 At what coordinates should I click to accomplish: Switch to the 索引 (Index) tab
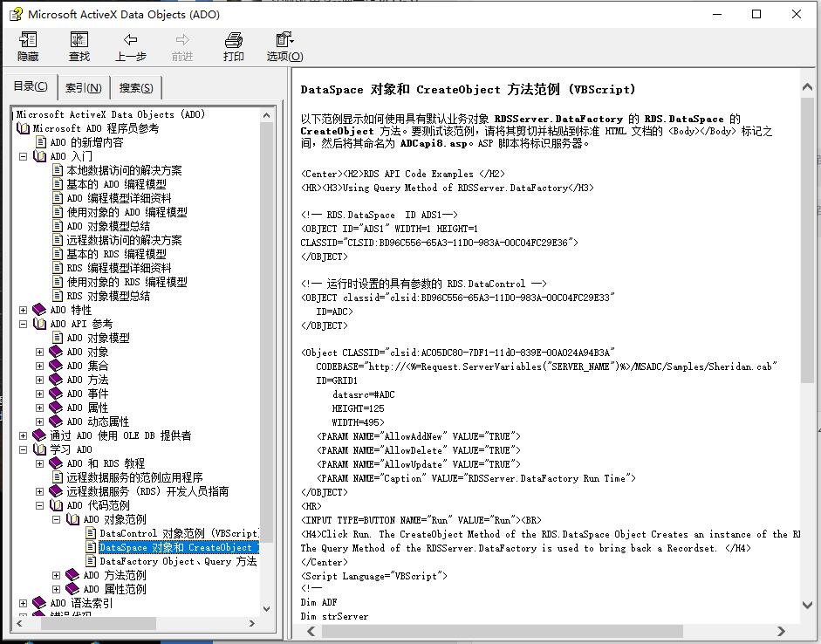pyautogui.click(x=84, y=87)
